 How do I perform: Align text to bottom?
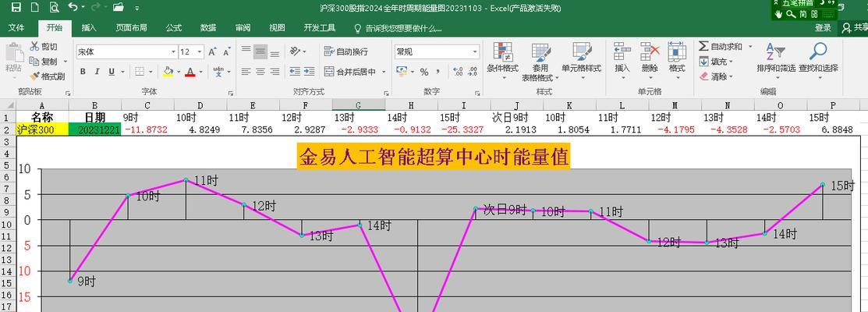tap(275, 52)
